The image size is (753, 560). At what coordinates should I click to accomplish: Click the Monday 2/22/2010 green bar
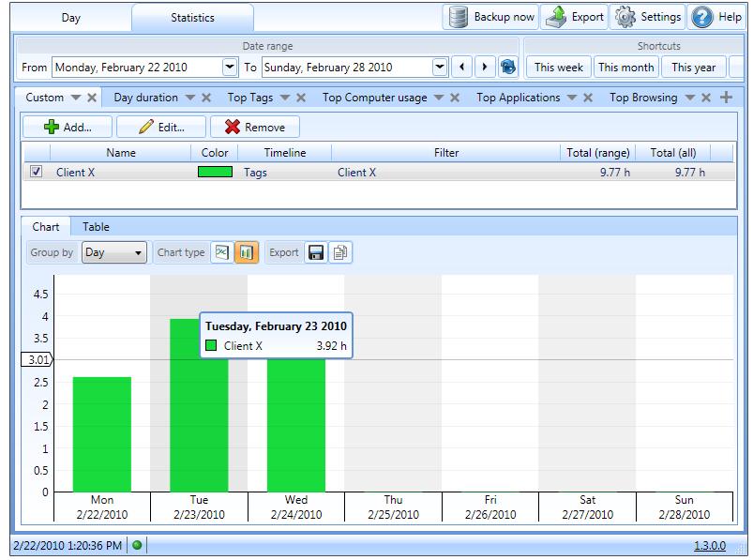coord(102,434)
